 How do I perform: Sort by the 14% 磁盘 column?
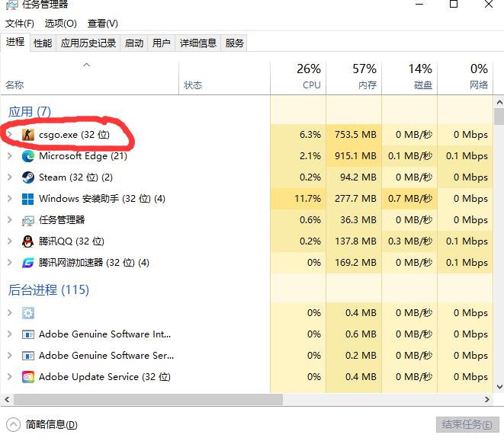pyautogui.click(x=409, y=78)
